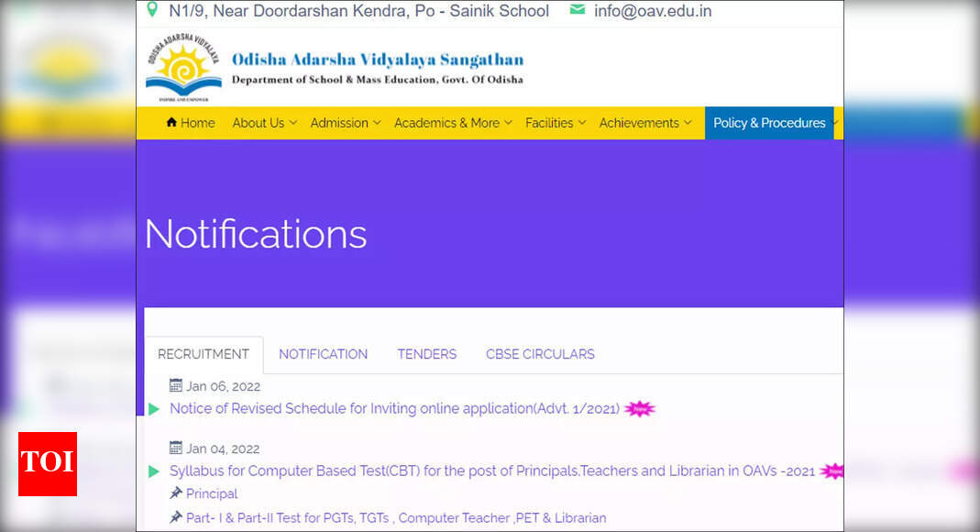
Task: Click the pin icon beside Principal
Action: pyautogui.click(x=176, y=493)
